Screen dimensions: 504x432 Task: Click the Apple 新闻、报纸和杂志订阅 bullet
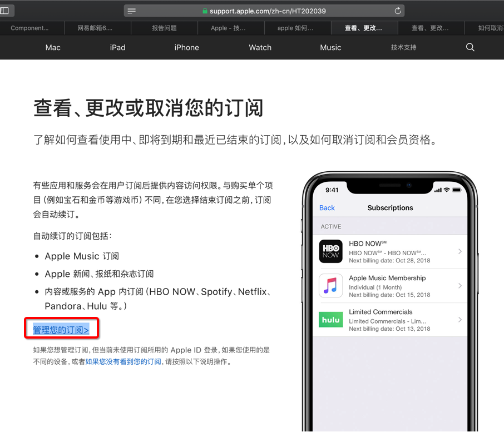99,274
